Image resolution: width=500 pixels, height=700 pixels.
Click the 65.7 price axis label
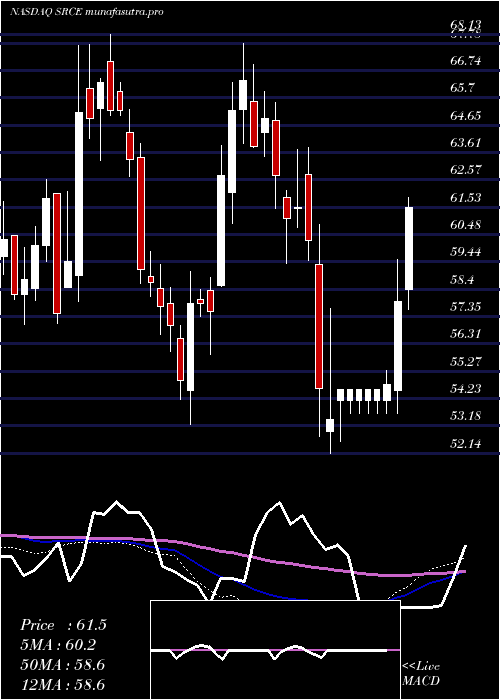[x=462, y=88]
